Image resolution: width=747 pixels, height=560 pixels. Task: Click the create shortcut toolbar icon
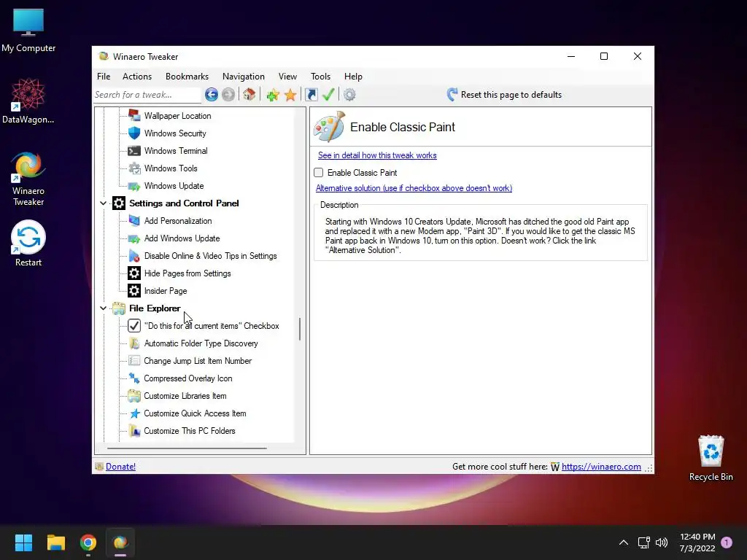pos(311,95)
